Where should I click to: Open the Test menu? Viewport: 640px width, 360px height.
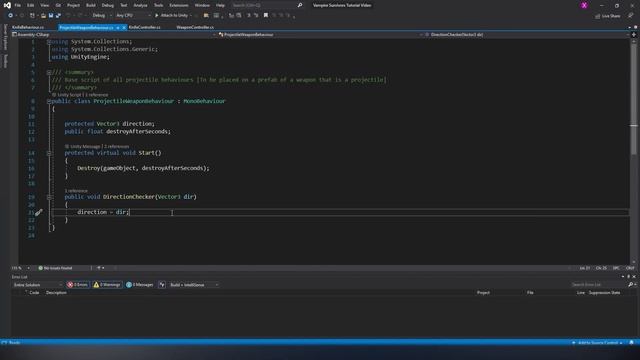point(123,5)
